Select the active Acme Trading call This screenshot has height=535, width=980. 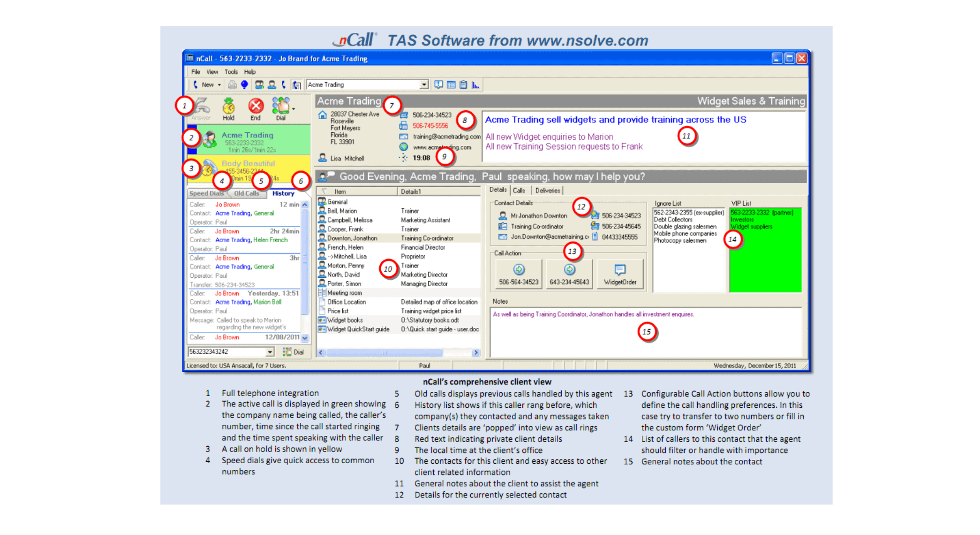coord(249,140)
